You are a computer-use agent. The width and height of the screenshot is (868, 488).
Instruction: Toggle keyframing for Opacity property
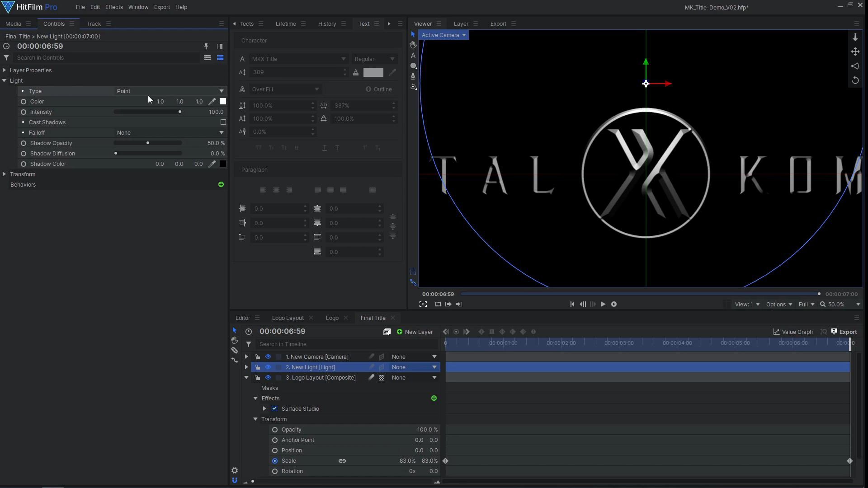coord(275,430)
